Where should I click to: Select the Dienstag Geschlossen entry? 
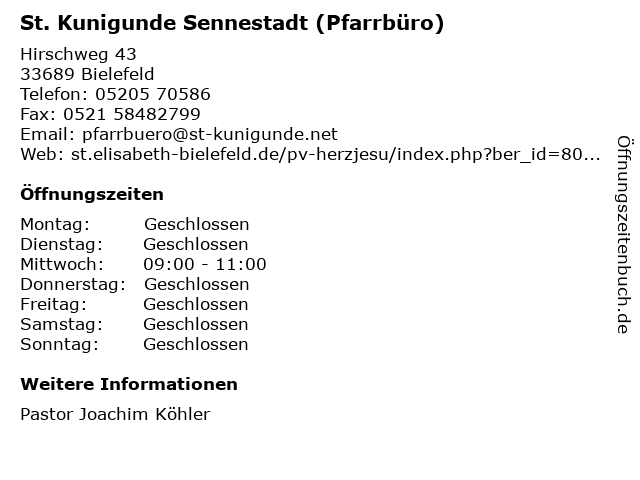[134, 244]
